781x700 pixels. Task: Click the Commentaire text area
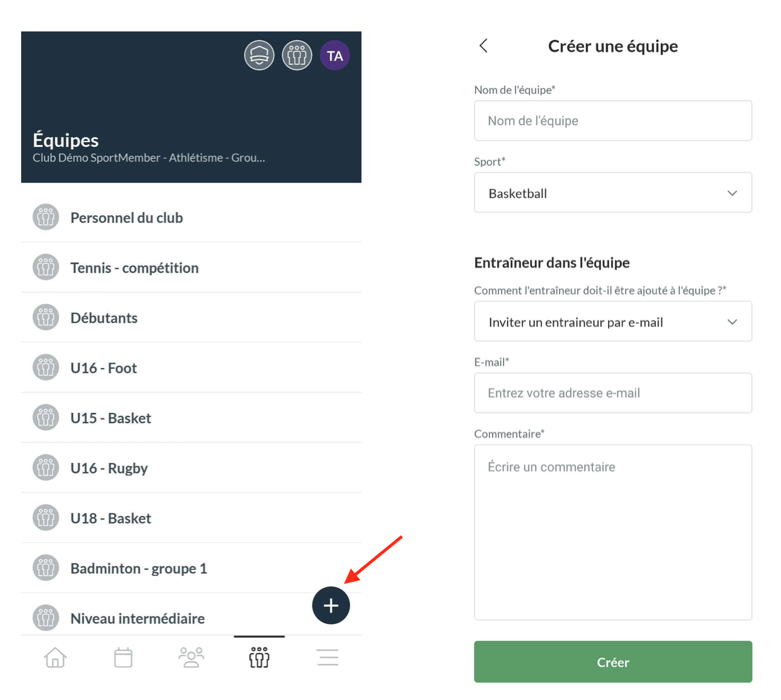(x=613, y=532)
